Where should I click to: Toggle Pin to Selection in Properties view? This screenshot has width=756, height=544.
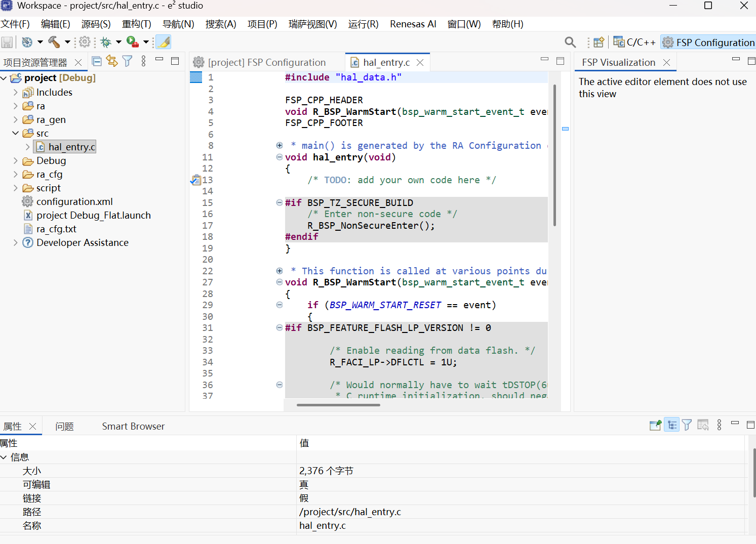[655, 425]
